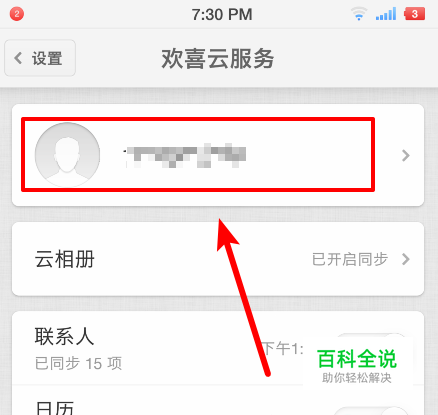Tap the Wi-Fi status icon
Screen dimensions: 438x415
point(359,14)
